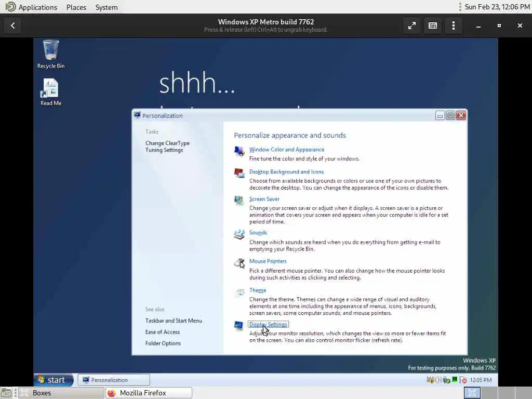Screen dimensions: 532x399
Task: Open the Boxes keyboard shortcuts menu
Action: (433, 26)
